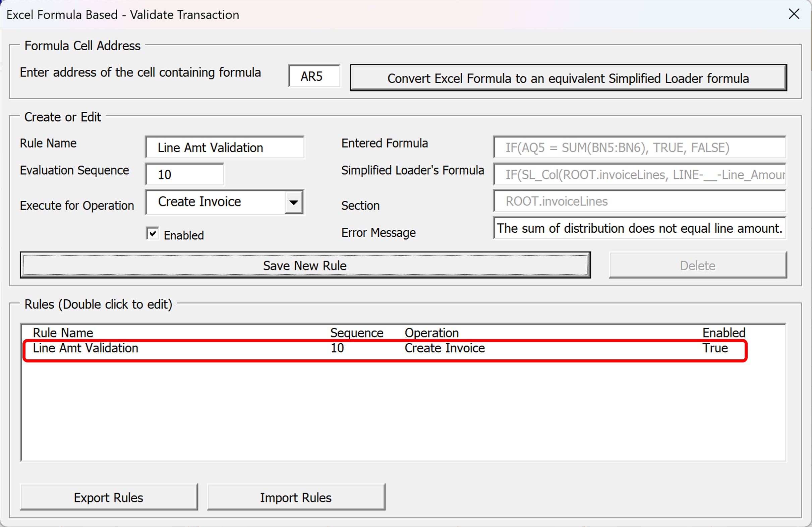Click the Export Rules button
This screenshot has width=812, height=527.
(x=109, y=497)
